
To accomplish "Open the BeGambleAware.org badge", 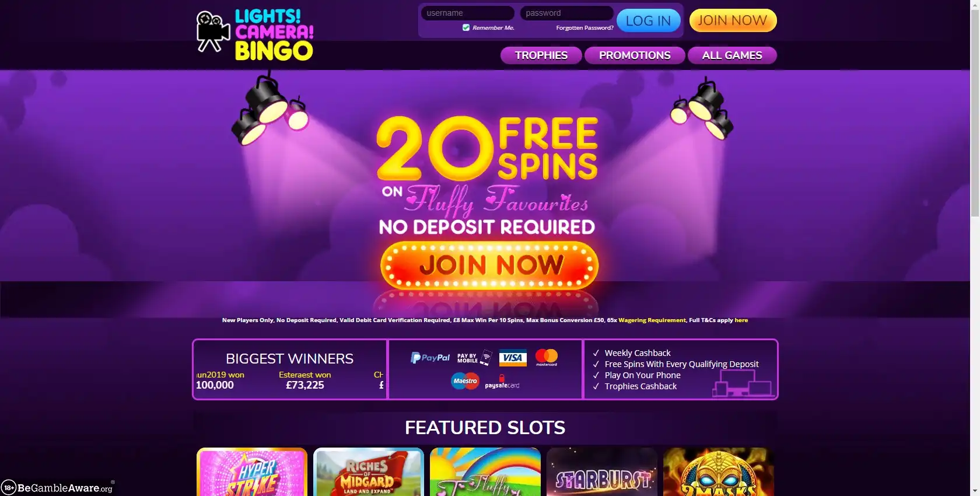I will [58, 487].
